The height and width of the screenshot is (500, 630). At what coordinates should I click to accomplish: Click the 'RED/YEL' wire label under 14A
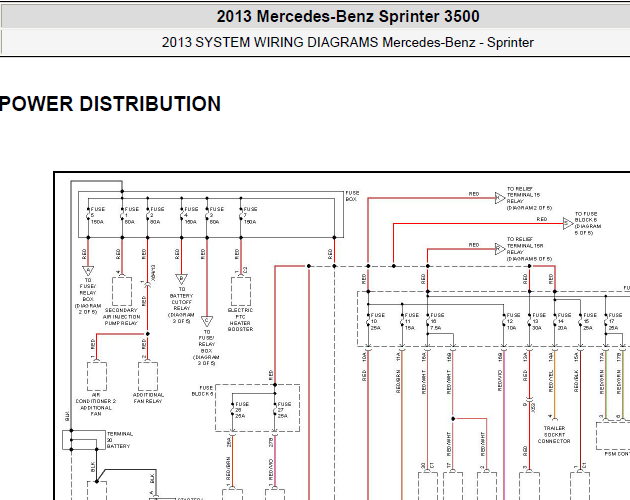click(x=550, y=381)
